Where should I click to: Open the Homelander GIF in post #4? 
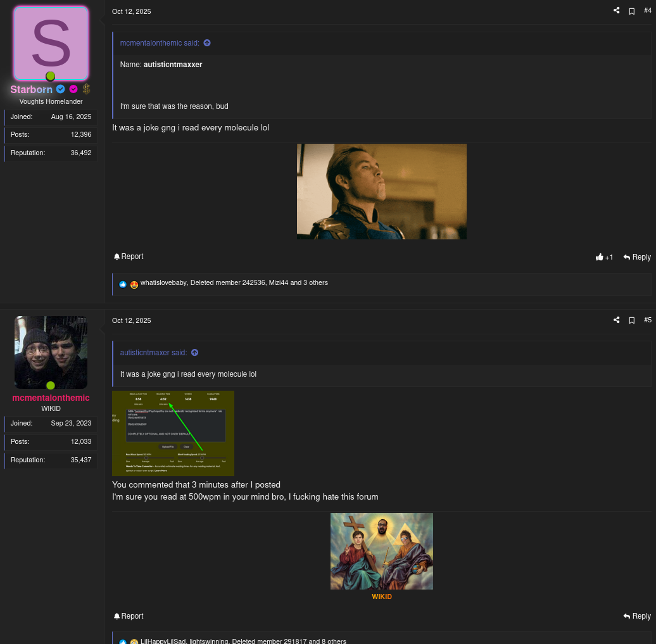[382, 192]
